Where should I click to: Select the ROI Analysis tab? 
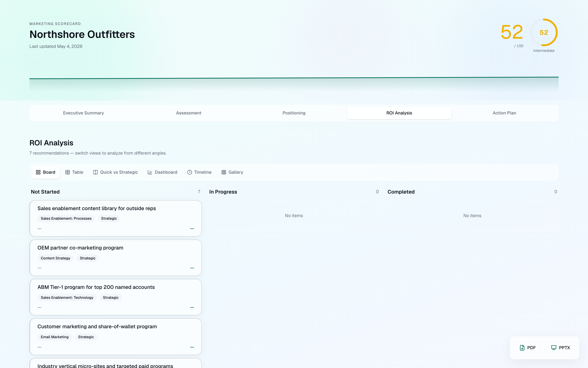tap(399, 113)
